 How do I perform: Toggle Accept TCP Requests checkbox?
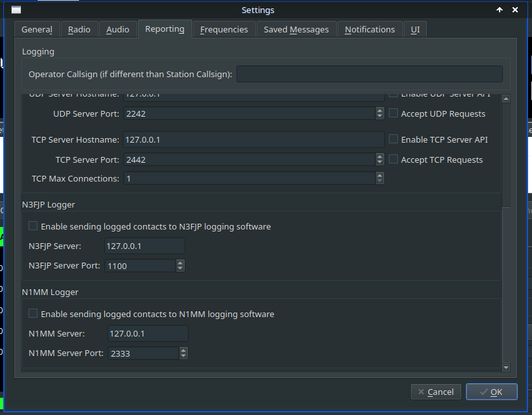pyautogui.click(x=393, y=160)
